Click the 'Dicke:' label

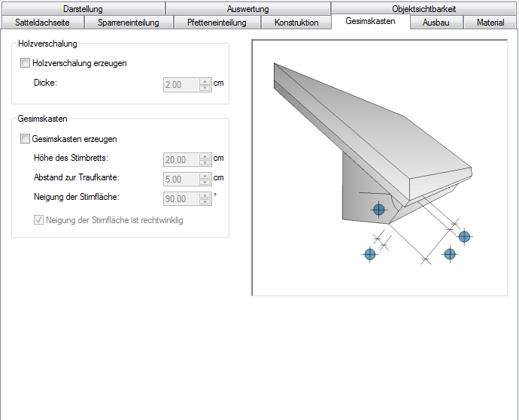tap(46, 83)
